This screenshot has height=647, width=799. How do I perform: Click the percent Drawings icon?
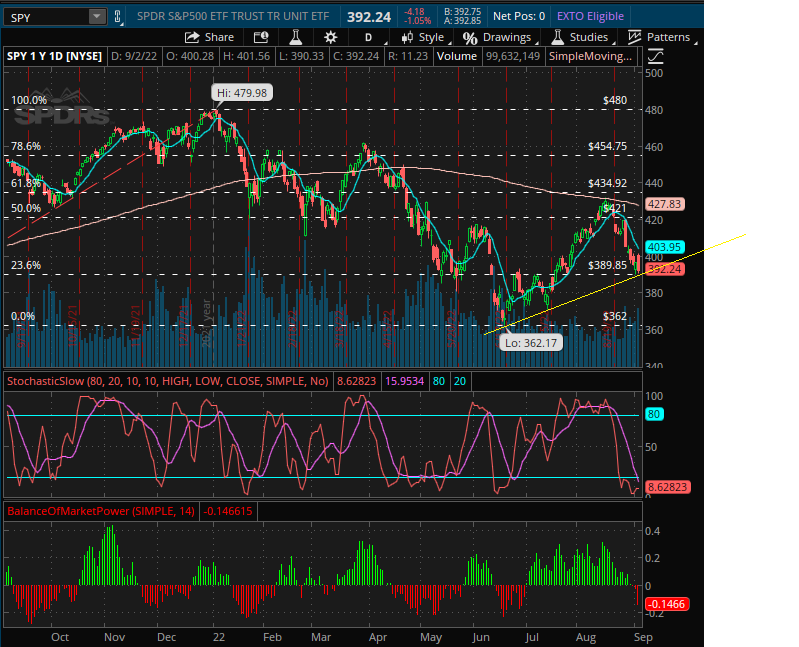pos(470,38)
